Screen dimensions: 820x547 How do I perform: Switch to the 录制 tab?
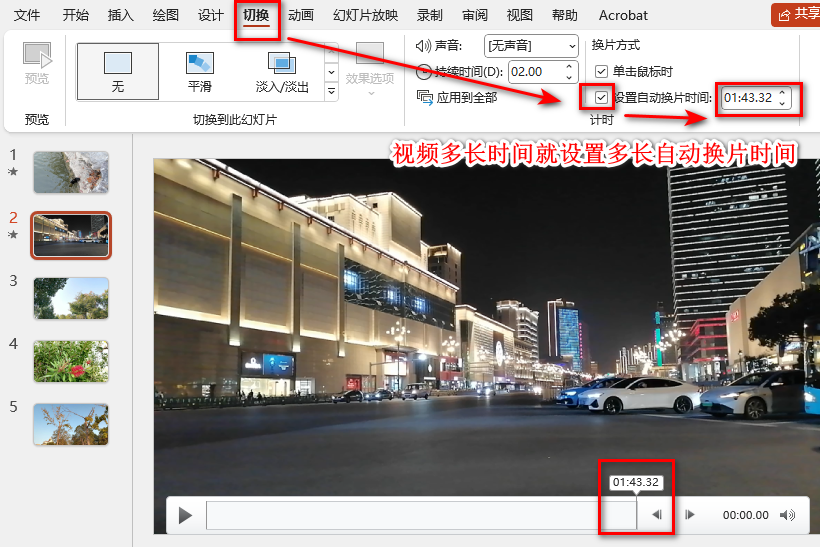pos(429,15)
